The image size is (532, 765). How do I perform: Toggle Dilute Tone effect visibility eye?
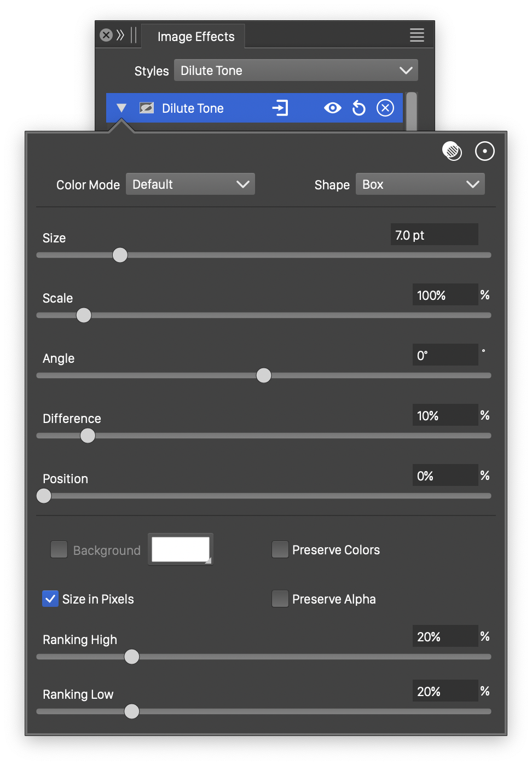332,108
